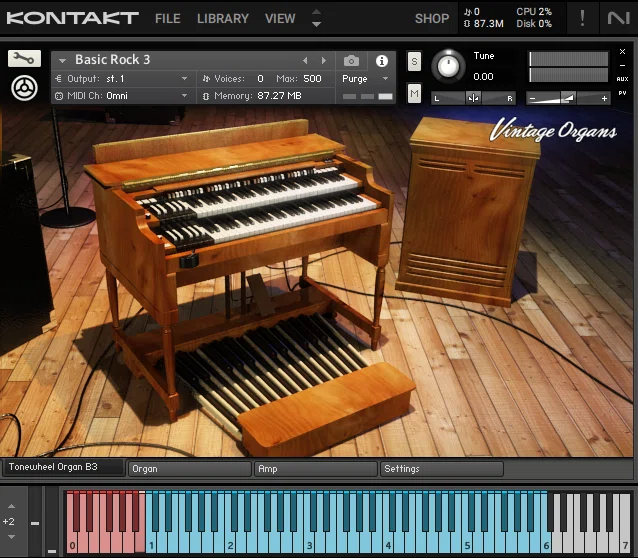
Task: Click the Output routing icon
Action: tap(59, 79)
